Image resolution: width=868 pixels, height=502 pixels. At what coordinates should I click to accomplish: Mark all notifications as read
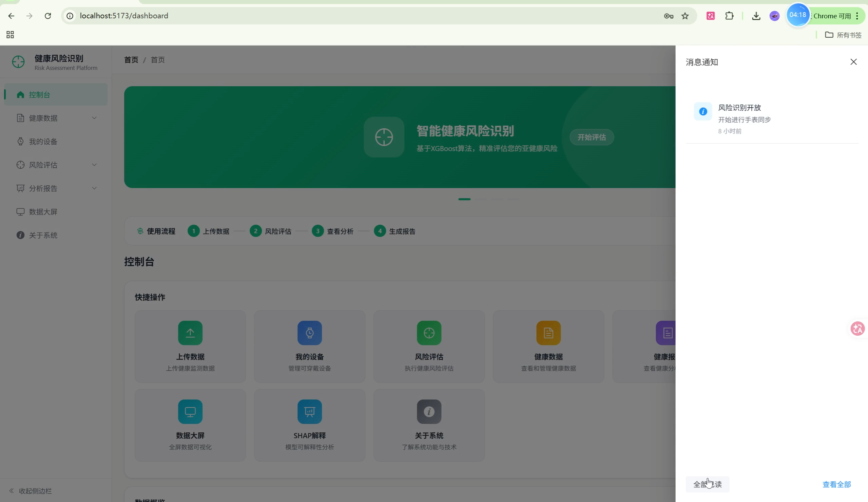click(707, 484)
